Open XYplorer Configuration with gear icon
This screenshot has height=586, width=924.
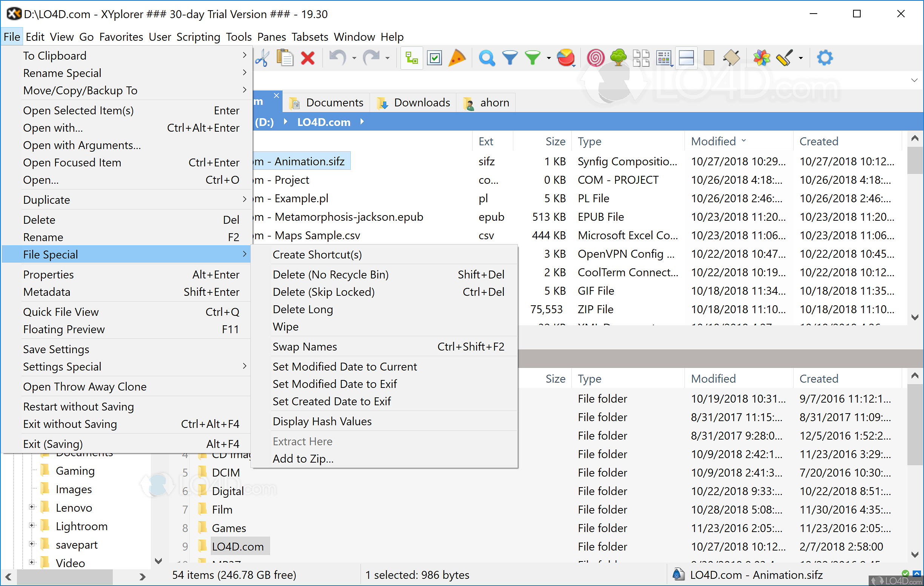[825, 58]
